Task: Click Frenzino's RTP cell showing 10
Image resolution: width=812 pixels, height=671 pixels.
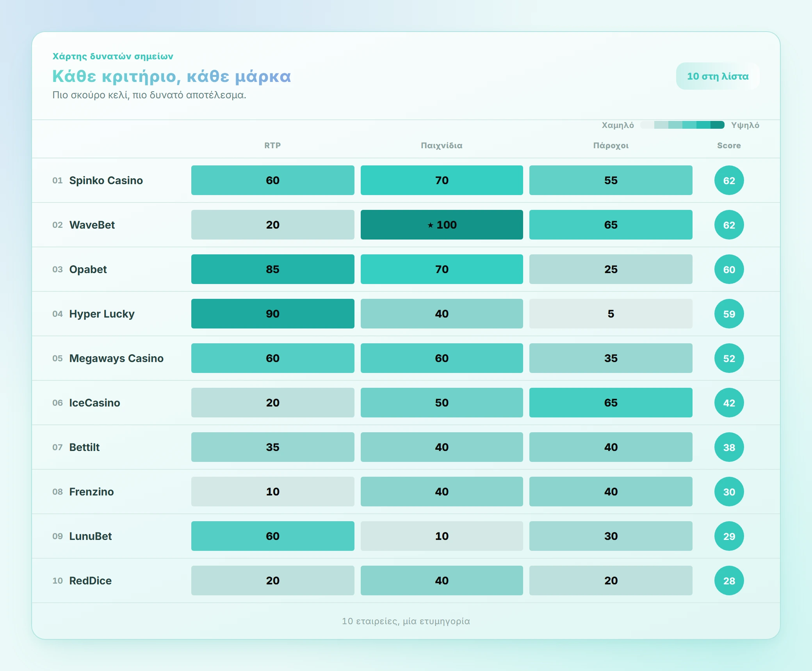Action: pyautogui.click(x=272, y=492)
